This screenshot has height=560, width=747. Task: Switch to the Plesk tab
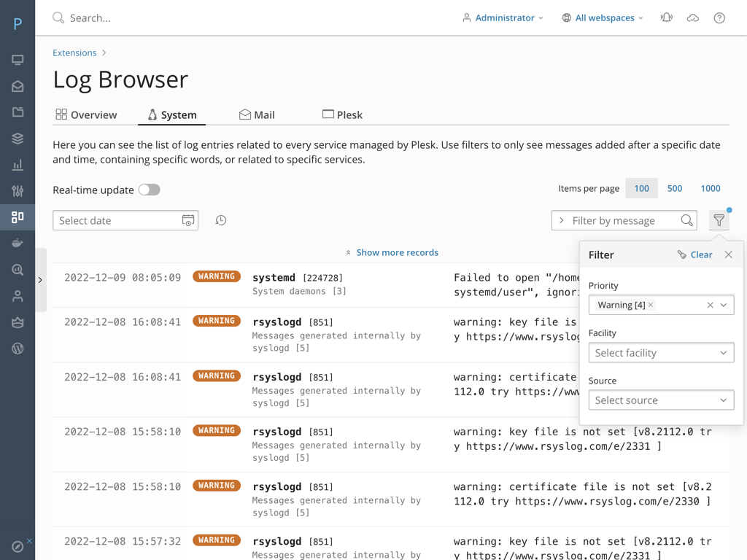[x=342, y=114]
